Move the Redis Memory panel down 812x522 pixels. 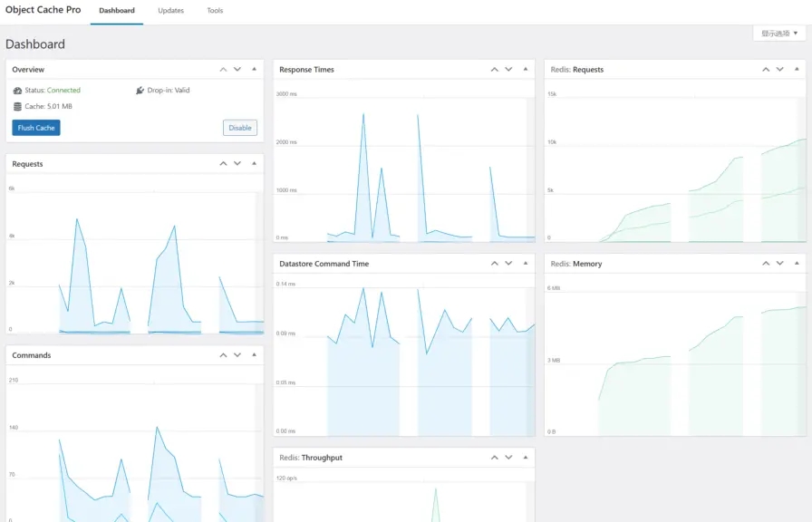(x=779, y=264)
